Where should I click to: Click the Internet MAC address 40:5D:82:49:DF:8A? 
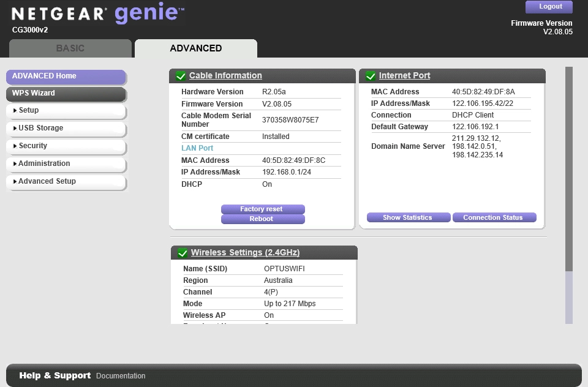point(483,92)
